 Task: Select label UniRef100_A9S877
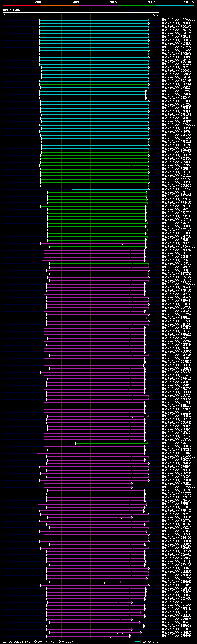coord(177,64)
